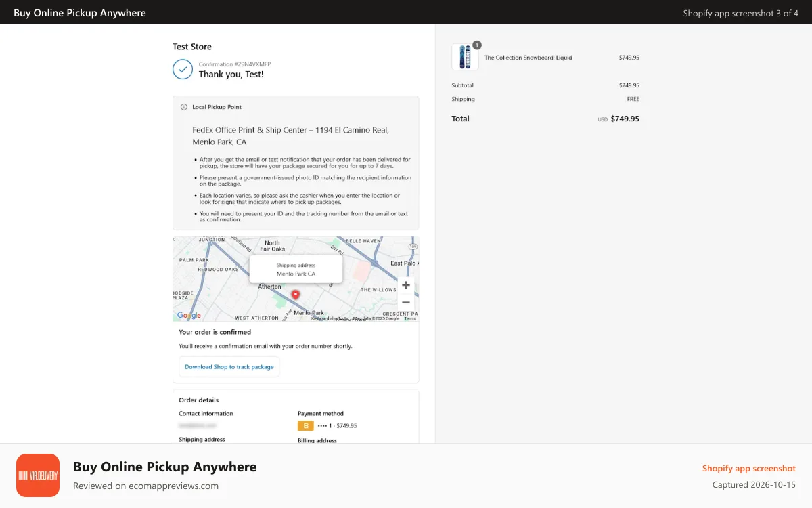Click the Atherton map label
812x508 pixels.
[269, 287]
